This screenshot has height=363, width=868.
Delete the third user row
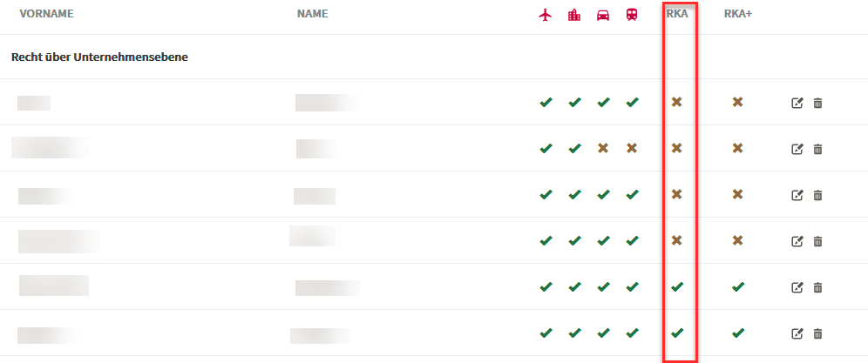(x=817, y=195)
